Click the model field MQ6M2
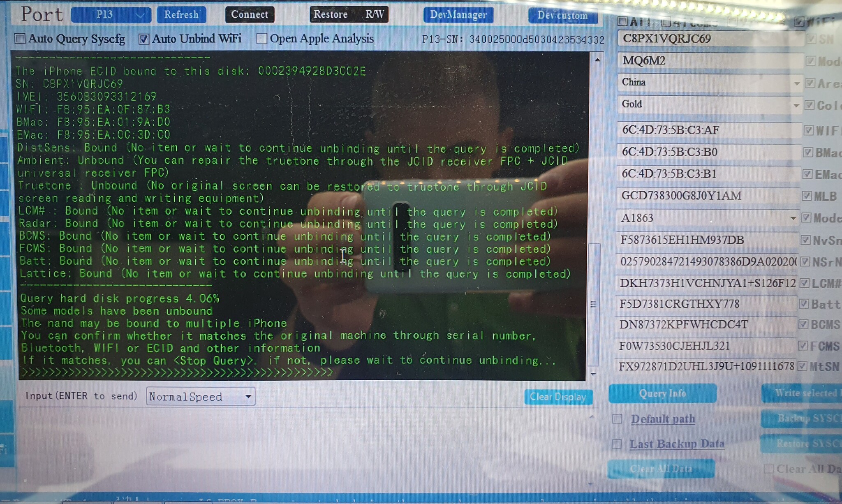Viewport: 842px width, 504px height. [x=710, y=61]
